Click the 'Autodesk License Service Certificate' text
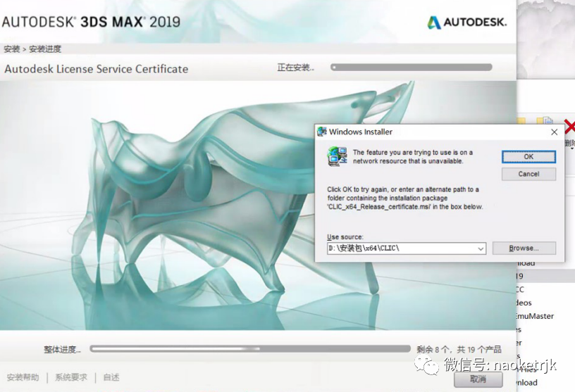The width and height of the screenshot is (575, 392). coord(97,69)
